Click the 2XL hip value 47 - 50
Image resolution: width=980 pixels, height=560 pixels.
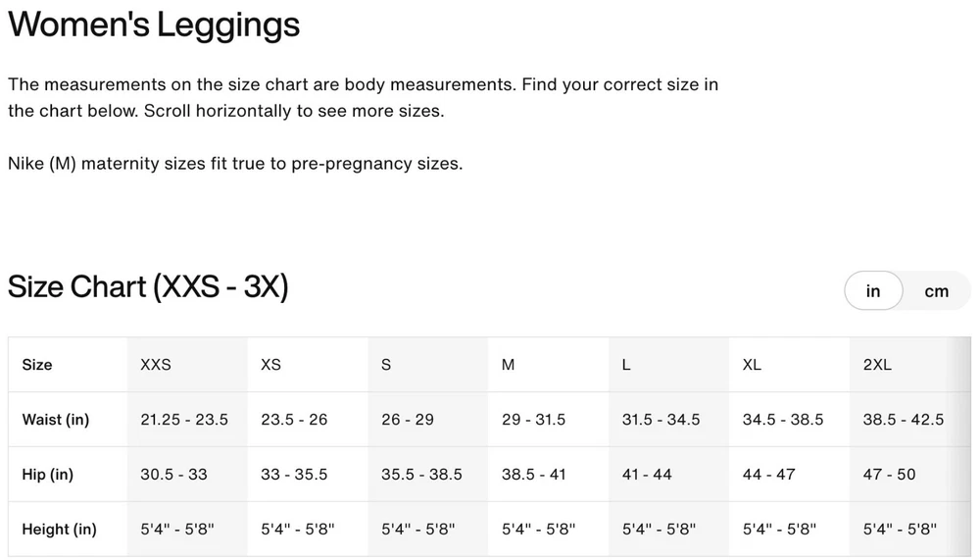click(889, 475)
